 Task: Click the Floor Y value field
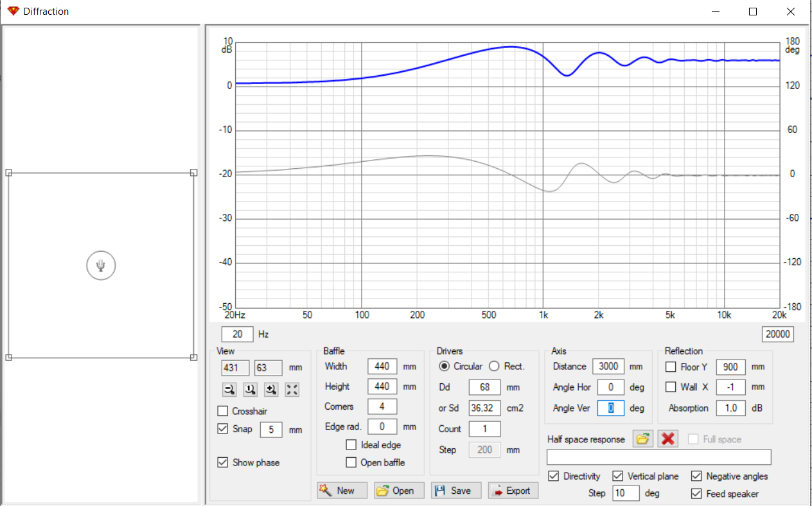tap(730, 367)
